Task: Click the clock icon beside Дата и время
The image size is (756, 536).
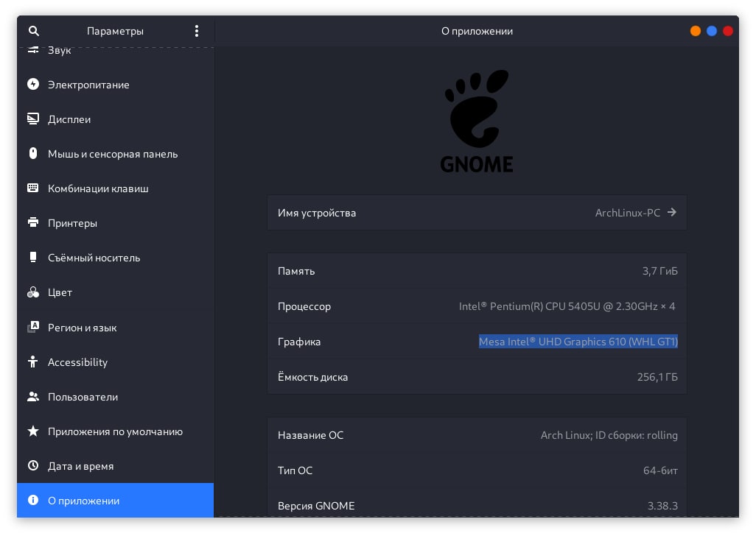Action: click(32, 466)
